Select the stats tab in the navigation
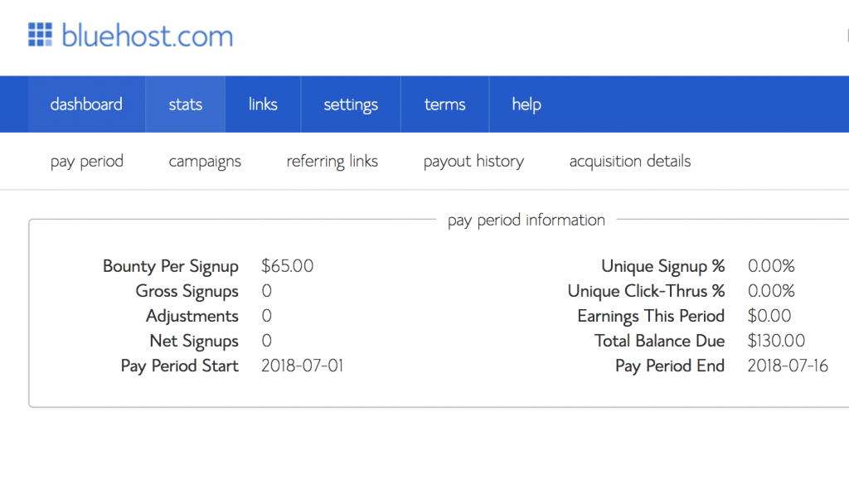The height and width of the screenshot is (504, 849). [x=185, y=104]
